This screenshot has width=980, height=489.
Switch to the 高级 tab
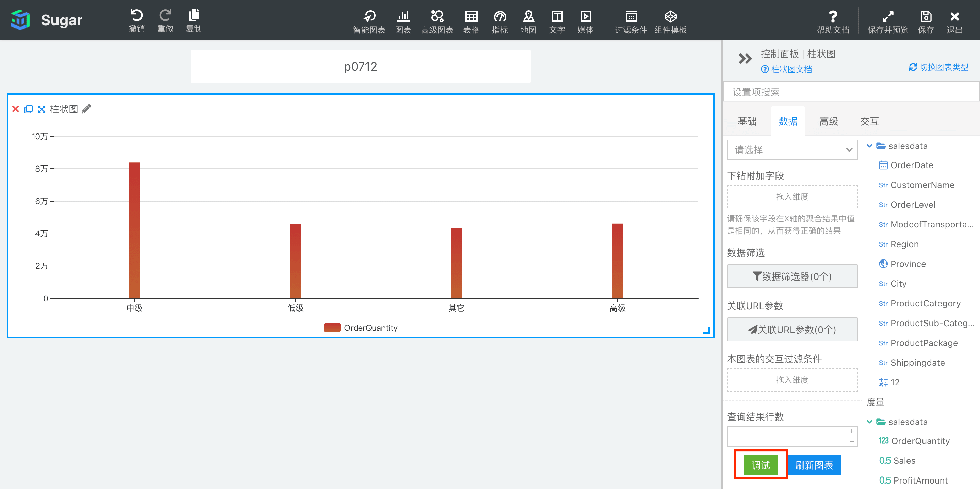[829, 122]
